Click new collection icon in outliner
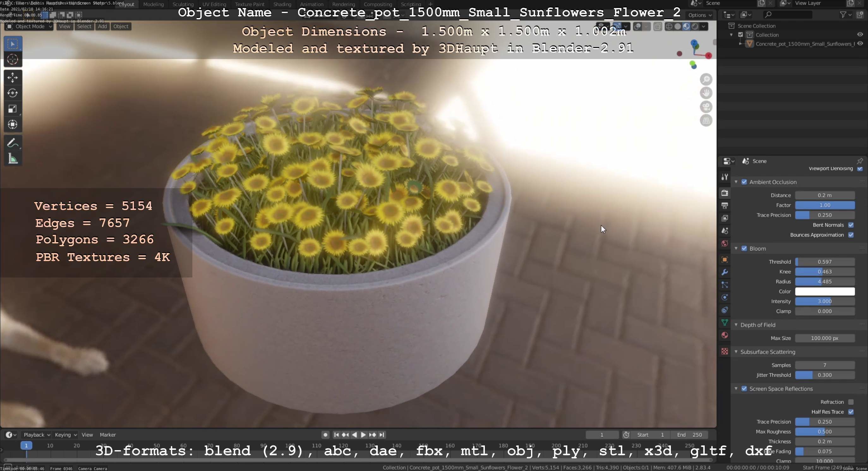 coord(860,15)
